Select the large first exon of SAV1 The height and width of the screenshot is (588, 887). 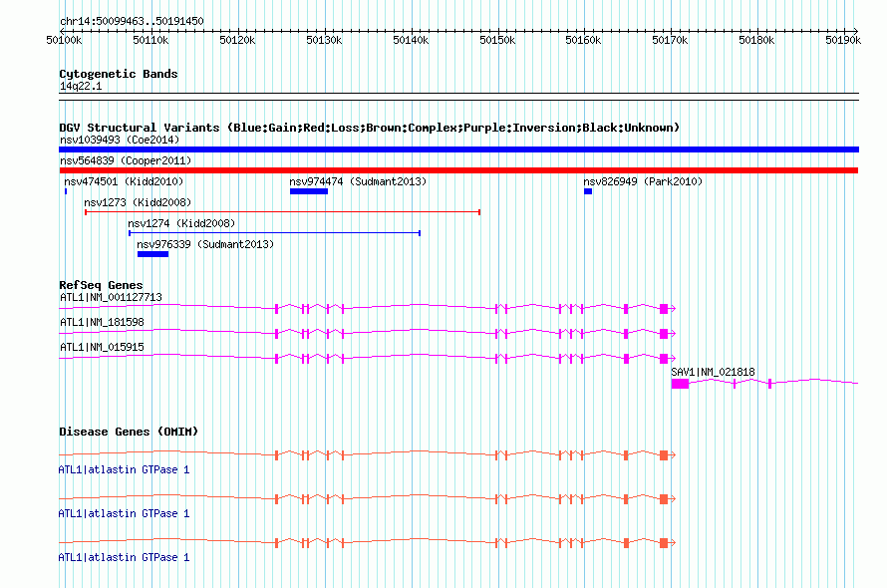pos(680,384)
